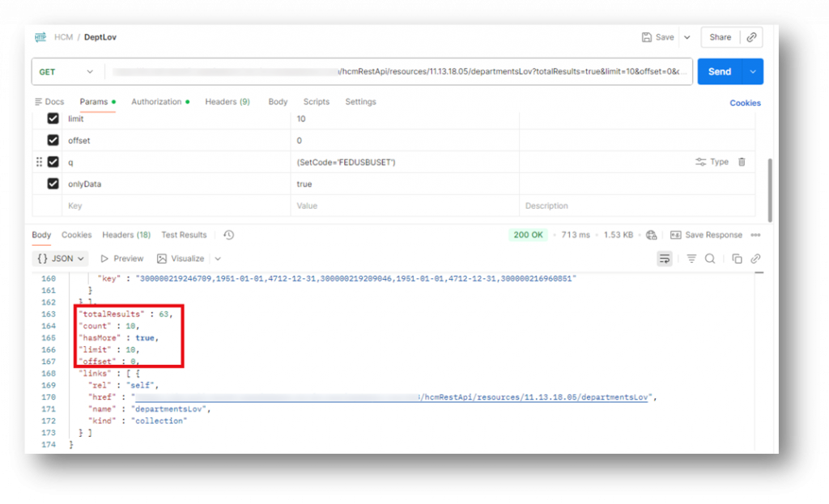The width and height of the screenshot is (829, 504).
Task: Open the departmentsLov href link in response
Action: tap(392, 397)
